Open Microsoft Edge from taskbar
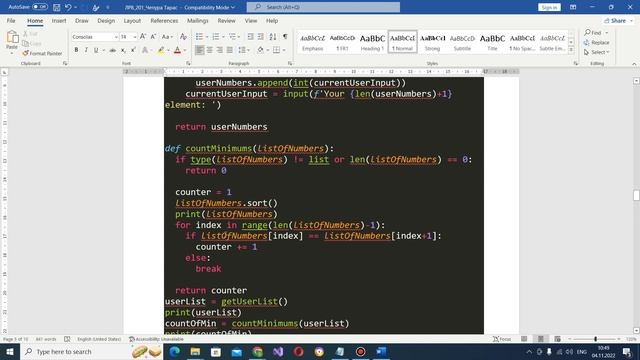 click(174, 351)
